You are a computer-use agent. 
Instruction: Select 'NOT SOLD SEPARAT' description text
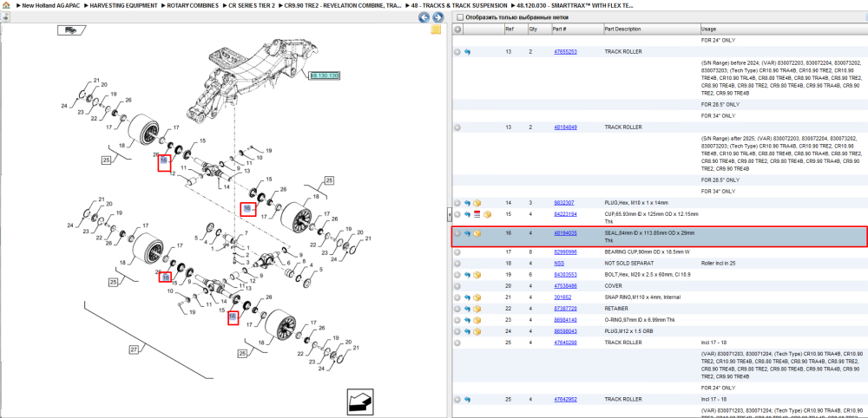click(628, 264)
